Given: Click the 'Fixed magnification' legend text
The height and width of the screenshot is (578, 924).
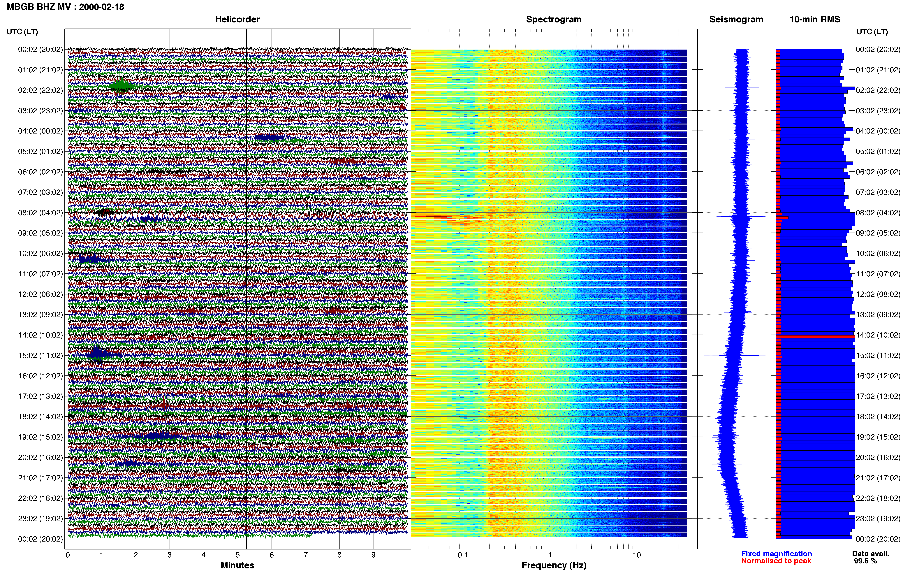Looking at the screenshot, I should tap(777, 554).
